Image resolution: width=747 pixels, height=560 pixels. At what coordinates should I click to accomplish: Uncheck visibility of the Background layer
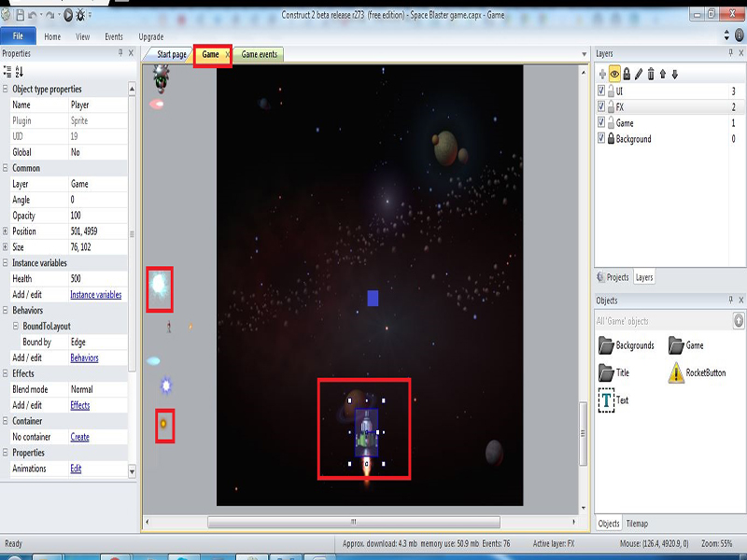pyautogui.click(x=601, y=138)
